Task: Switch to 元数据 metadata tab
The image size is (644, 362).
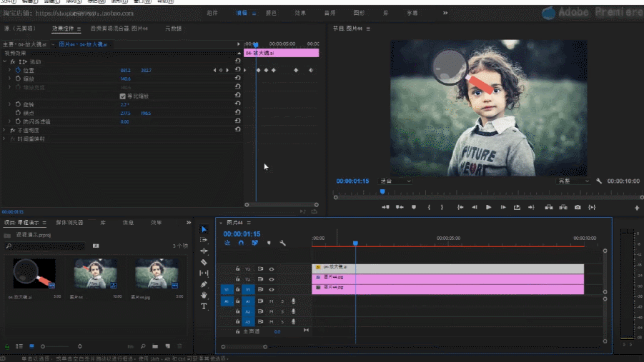Action: coord(173,29)
